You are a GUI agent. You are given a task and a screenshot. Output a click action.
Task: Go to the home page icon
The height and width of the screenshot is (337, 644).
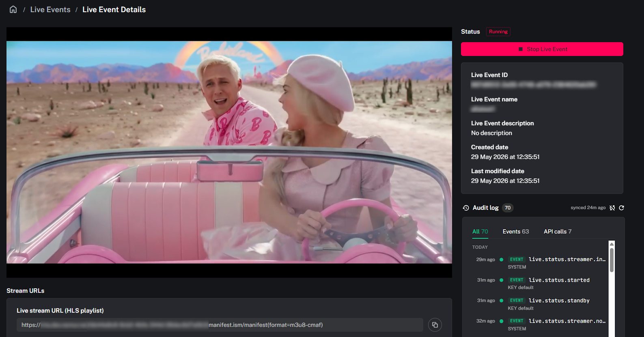point(13,9)
